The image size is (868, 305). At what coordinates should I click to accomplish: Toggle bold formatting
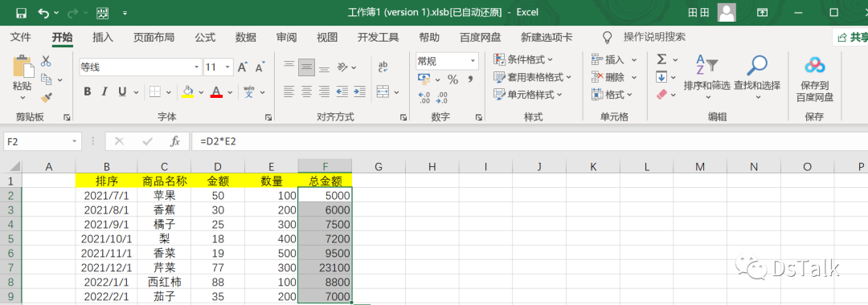[x=88, y=91]
